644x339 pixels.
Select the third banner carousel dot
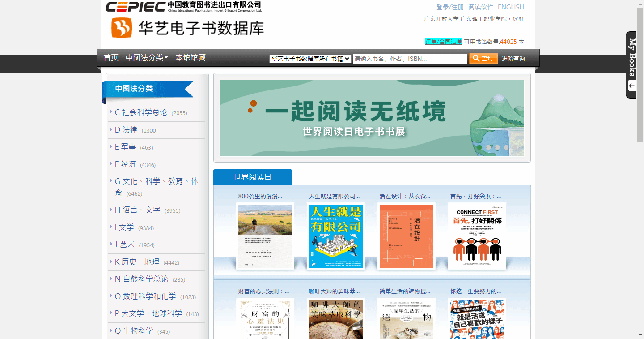pyautogui.click(x=497, y=147)
